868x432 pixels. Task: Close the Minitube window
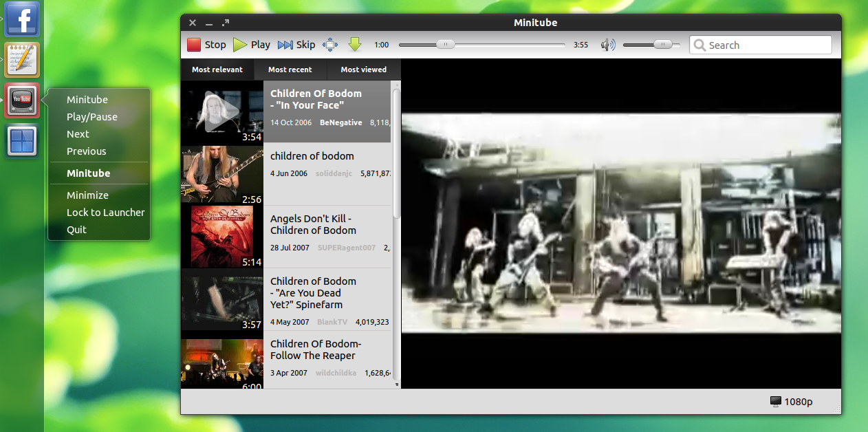[193, 23]
